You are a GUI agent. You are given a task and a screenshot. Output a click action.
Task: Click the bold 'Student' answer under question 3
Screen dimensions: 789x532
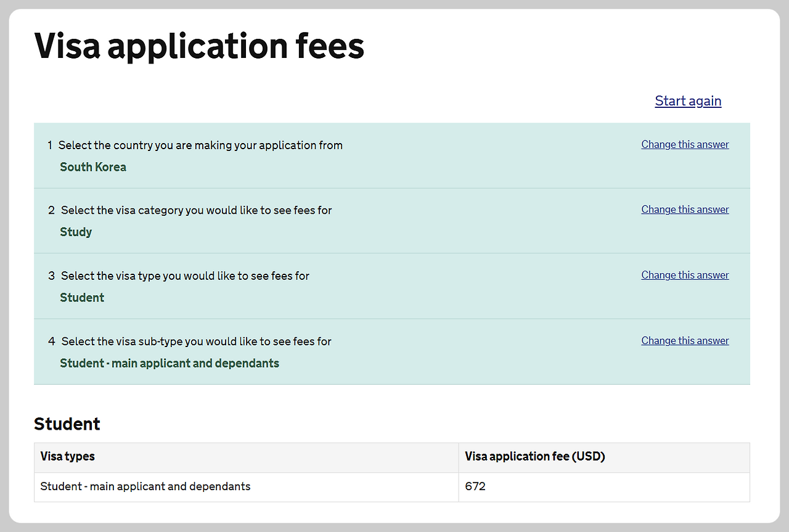coord(82,298)
